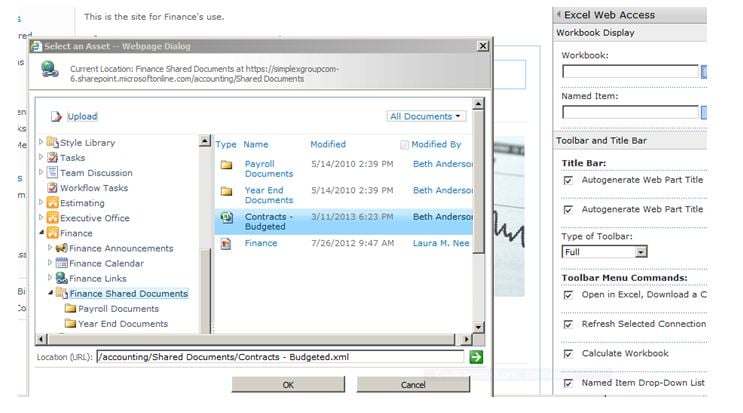Open the Type of Toolbar dropdown
743x413 pixels.
point(604,252)
